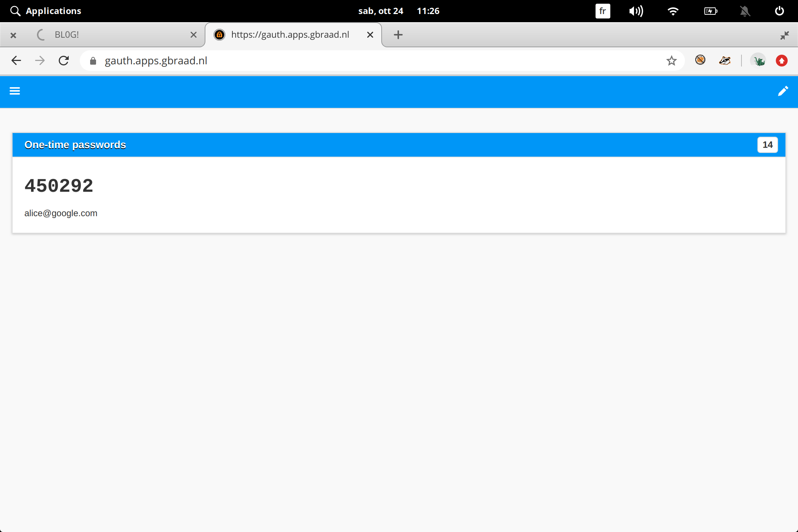Open the power menu in the tray

(780, 11)
